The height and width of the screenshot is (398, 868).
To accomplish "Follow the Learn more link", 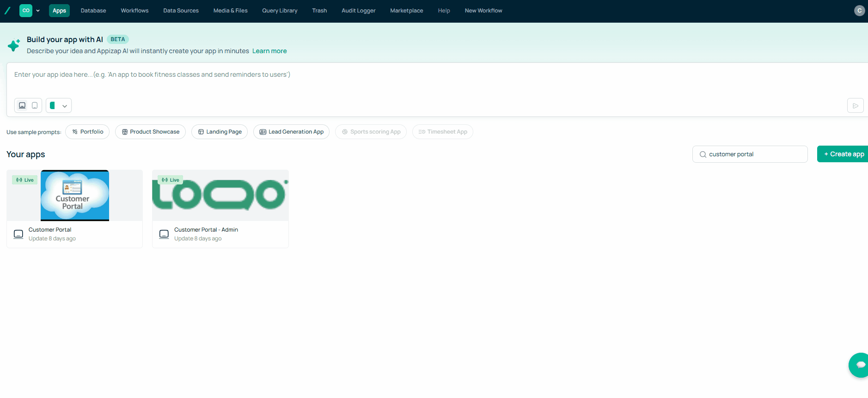I will click(x=269, y=51).
